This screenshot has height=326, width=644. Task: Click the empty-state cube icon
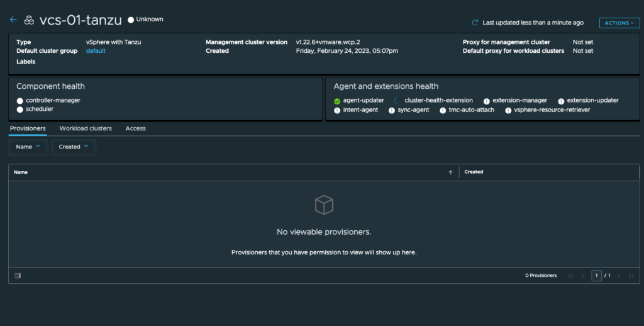324,205
